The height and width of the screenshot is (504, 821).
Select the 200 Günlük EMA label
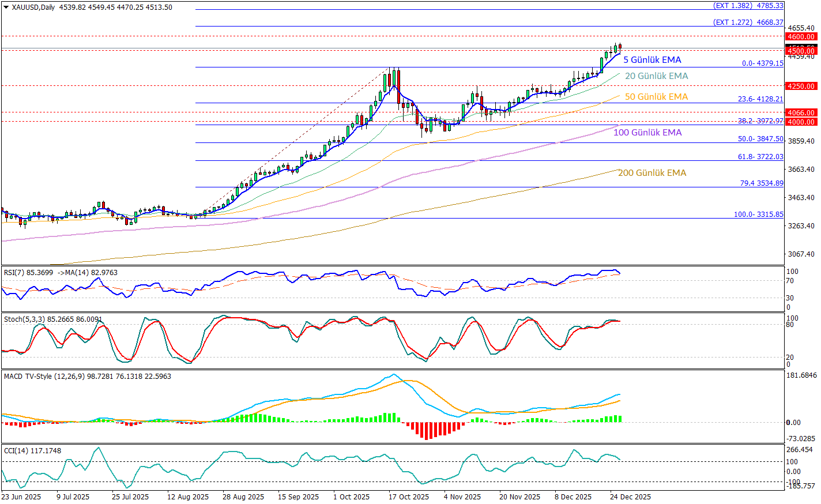tap(651, 173)
